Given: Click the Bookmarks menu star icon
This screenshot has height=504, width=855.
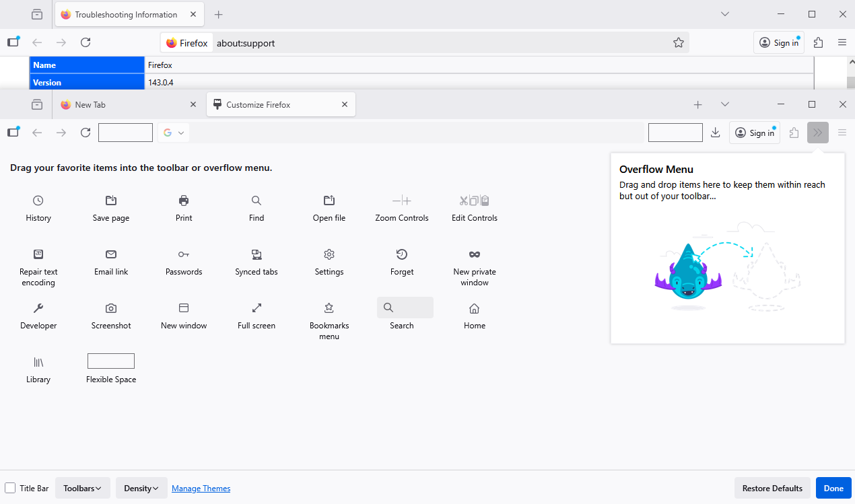Looking at the screenshot, I should (x=329, y=308).
